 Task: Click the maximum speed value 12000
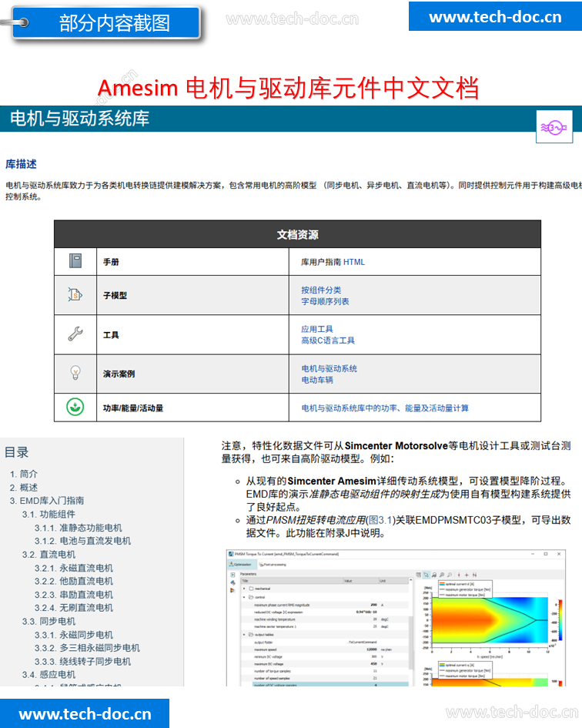pyautogui.click(x=372, y=649)
